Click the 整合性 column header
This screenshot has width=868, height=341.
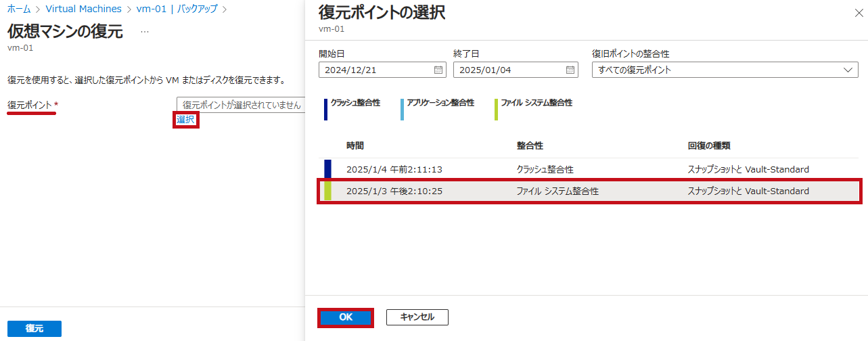[x=530, y=145]
